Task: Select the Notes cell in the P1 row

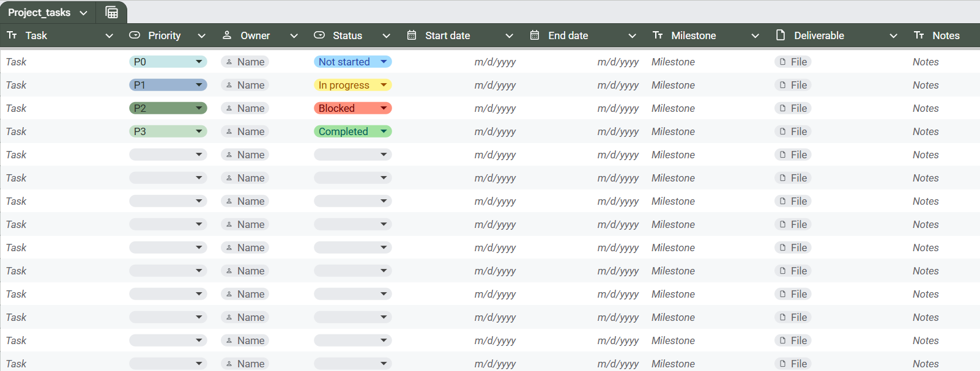Action: 944,85
